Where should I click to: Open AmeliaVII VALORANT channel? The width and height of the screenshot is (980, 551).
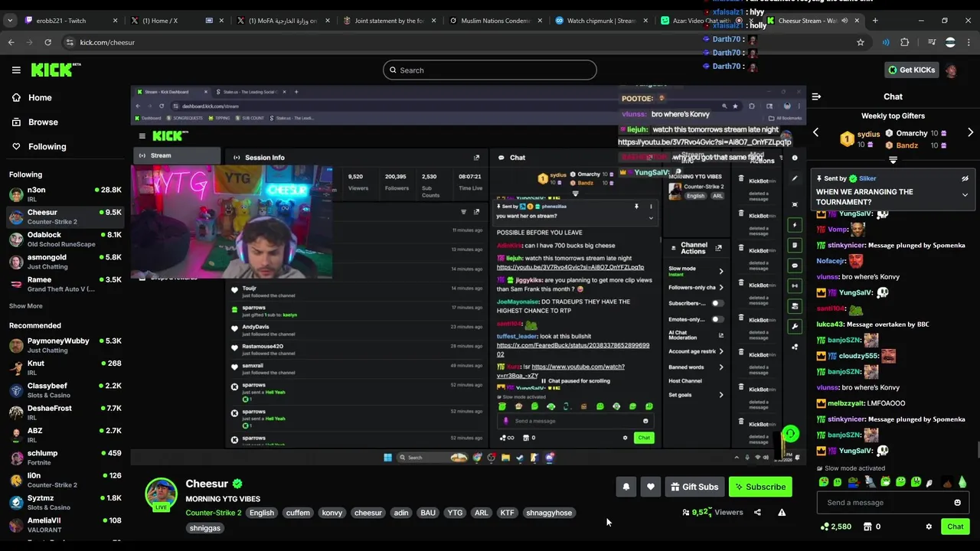tap(65, 525)
